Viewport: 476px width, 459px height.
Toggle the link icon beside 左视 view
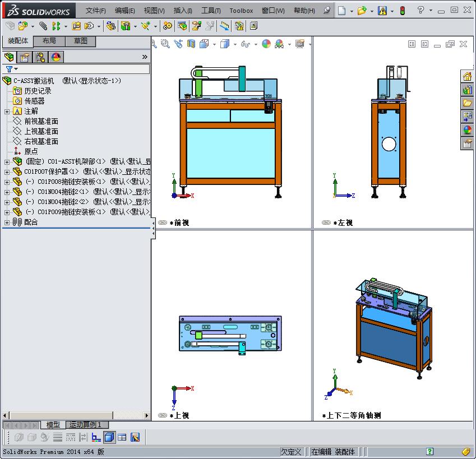point(326,222)
